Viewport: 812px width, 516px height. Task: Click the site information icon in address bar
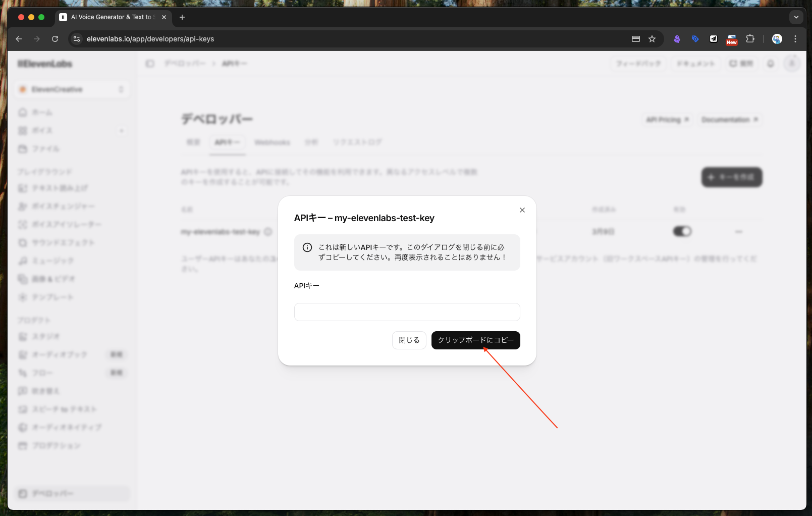click(77, 39)
